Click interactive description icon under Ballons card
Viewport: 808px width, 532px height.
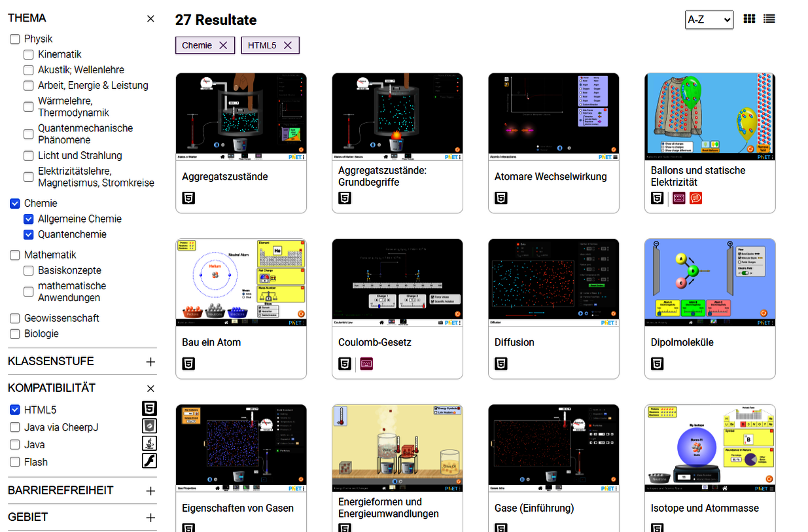(x=695, y=198)
